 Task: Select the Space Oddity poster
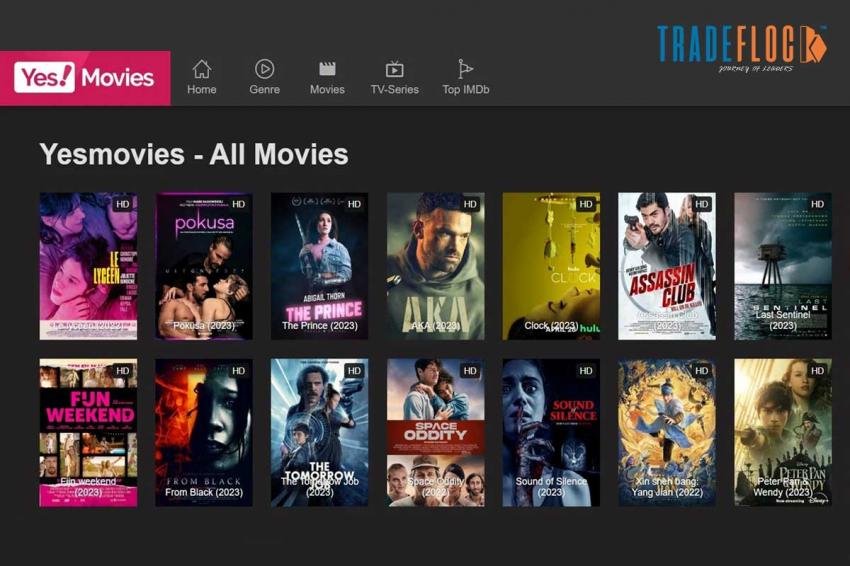(436, 433)
